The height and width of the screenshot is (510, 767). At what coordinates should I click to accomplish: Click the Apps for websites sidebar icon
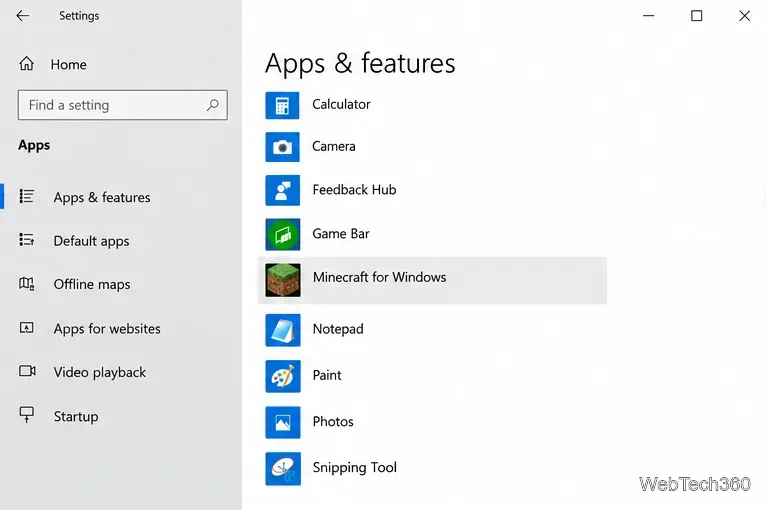(x=26, y=328)
